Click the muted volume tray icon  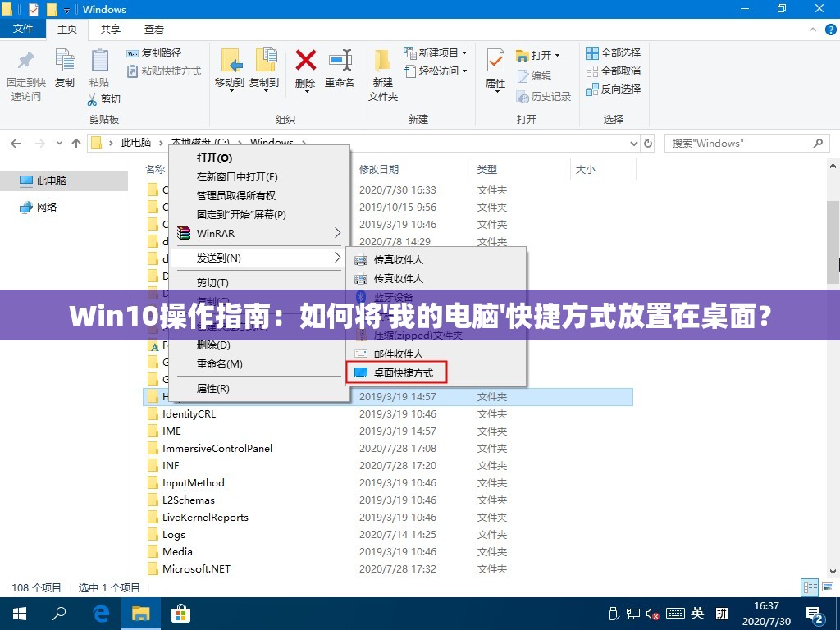pos(652,614)
